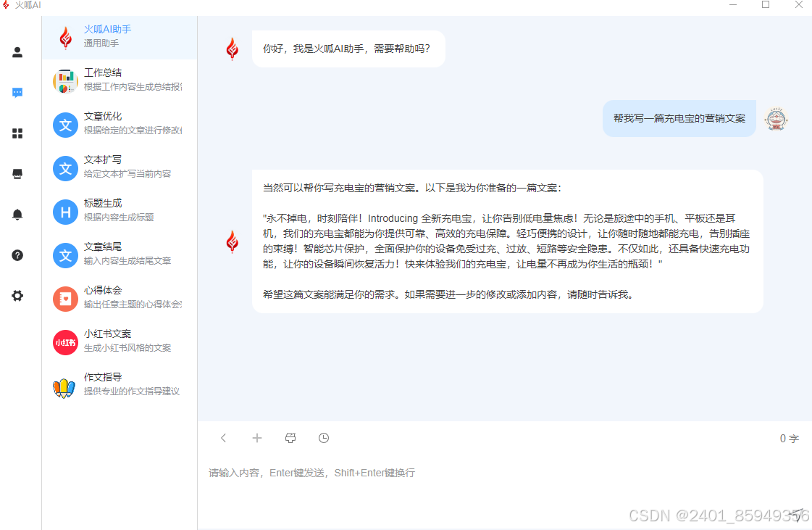Select 小红书文案 from assistant list
The image size is (812, 530).
coord(120,342)
